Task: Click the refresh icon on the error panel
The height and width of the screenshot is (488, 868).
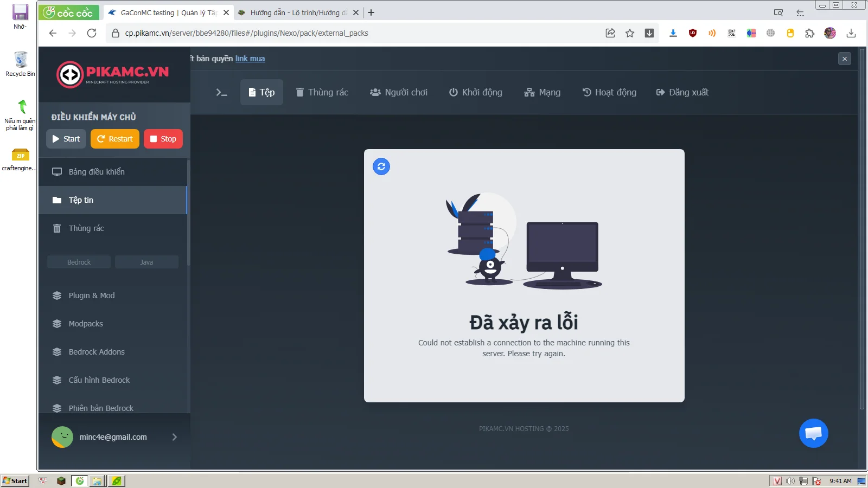Action: [x=381, y=166]
